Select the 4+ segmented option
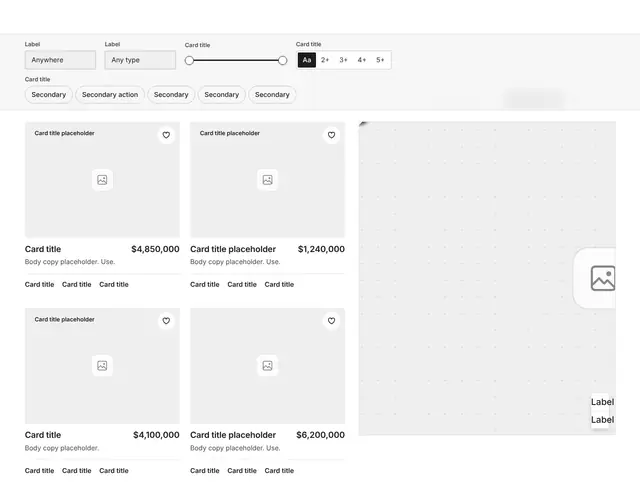 (362, 60)
